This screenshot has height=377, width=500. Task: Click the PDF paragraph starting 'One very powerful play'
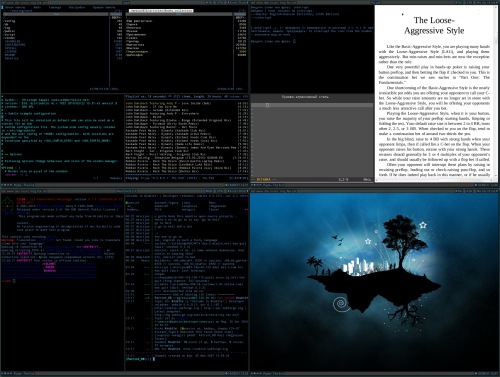click(434, 75)
